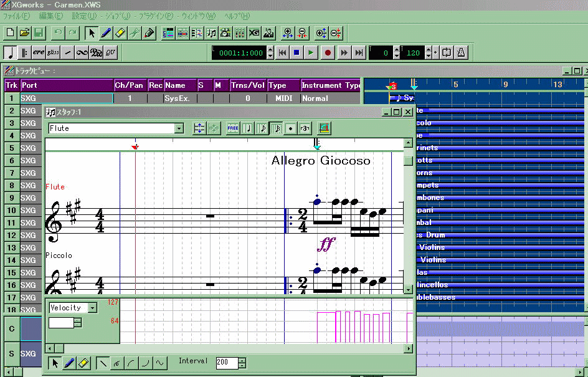
Task: Create a new file with the blank page icon
Action: pyautogui.click(x=11, y=33)
